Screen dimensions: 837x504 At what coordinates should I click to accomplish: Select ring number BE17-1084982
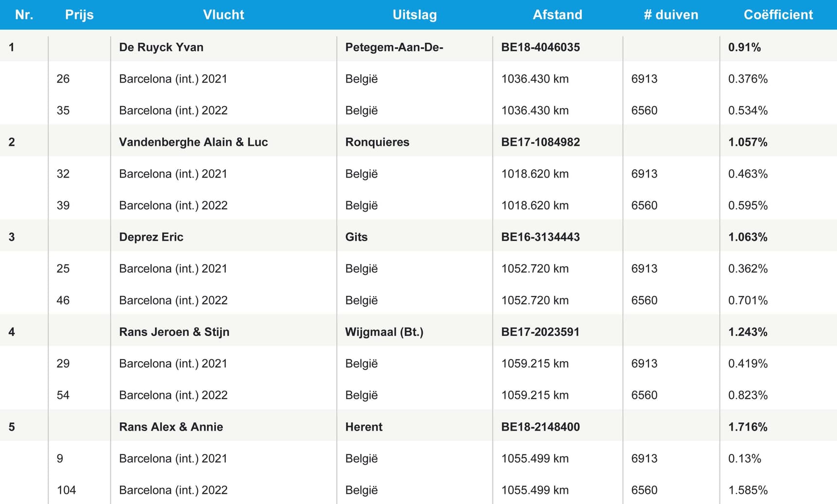[540, 142]
